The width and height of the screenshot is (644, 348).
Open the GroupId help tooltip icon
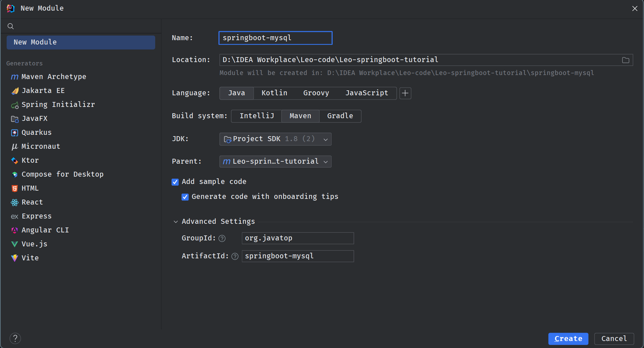[222, 239]
